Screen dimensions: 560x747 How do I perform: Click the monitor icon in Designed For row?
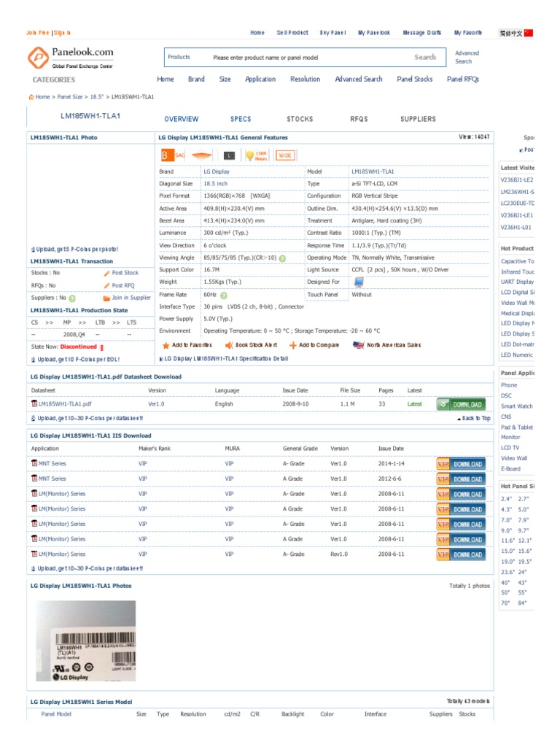(x=359, y=282)
